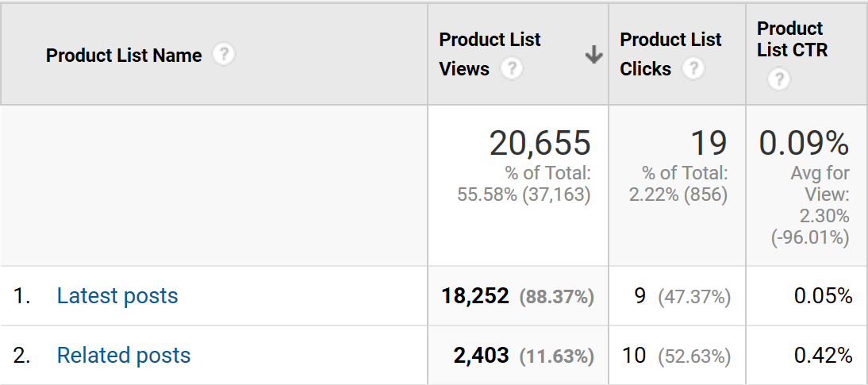Open help tooltip for Product List Views

512,69
